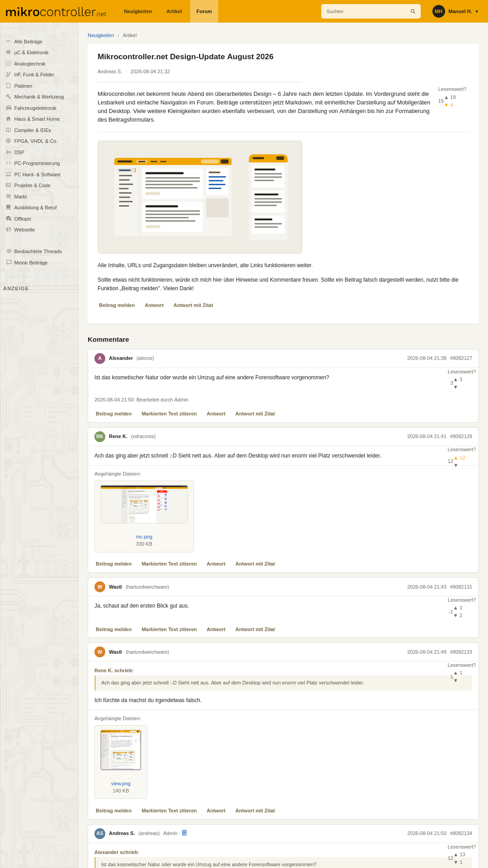Viewport: 488px width, 868px height.
Task: Click Antwort on Wastl's comment #8082131
Action: pyautogui.click(x=216, y=629)
